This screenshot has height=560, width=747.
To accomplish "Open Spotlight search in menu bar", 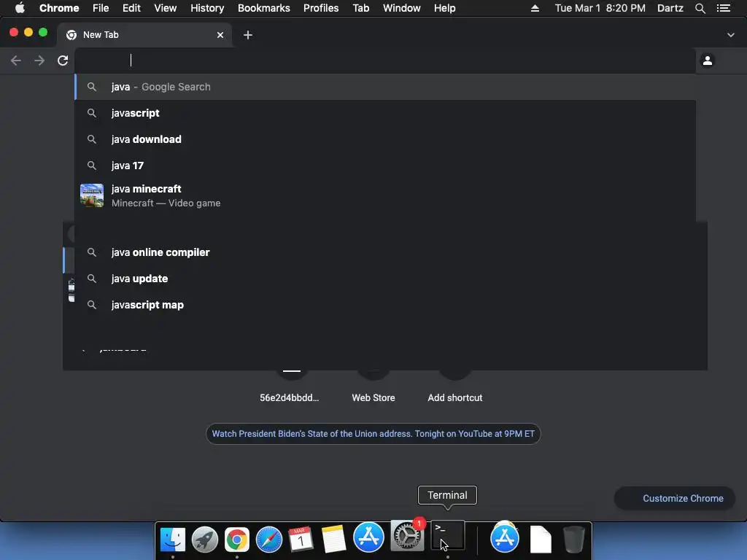I will pyautogui.click(x=700, y=8).
